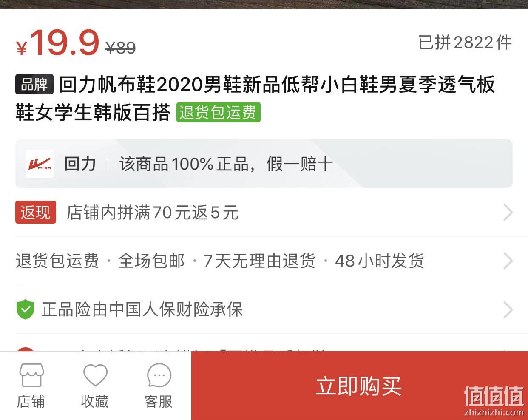Click the red 返现 tag
Viewport: 528px width, 420px height.
(36, 212)
